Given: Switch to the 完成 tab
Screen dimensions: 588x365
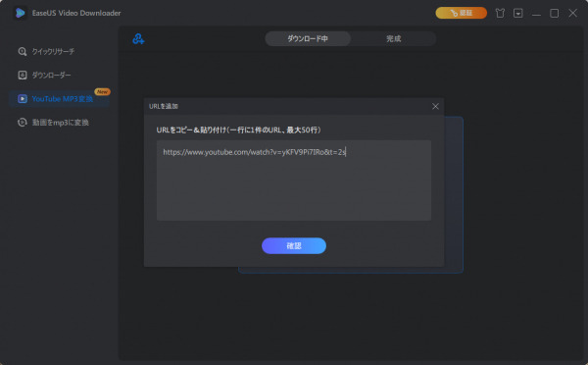Looking at the screenshot, I should (393, 38).
